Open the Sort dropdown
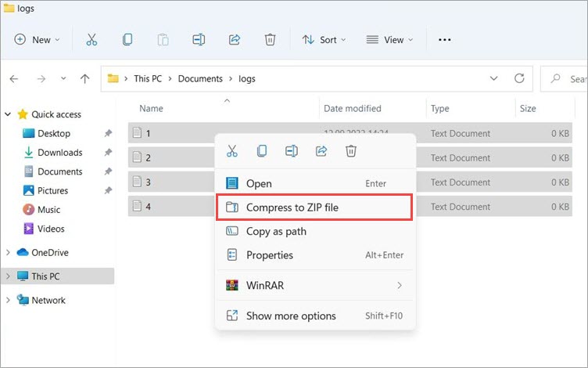Screen dimensions: 588x368 [324, 39]
